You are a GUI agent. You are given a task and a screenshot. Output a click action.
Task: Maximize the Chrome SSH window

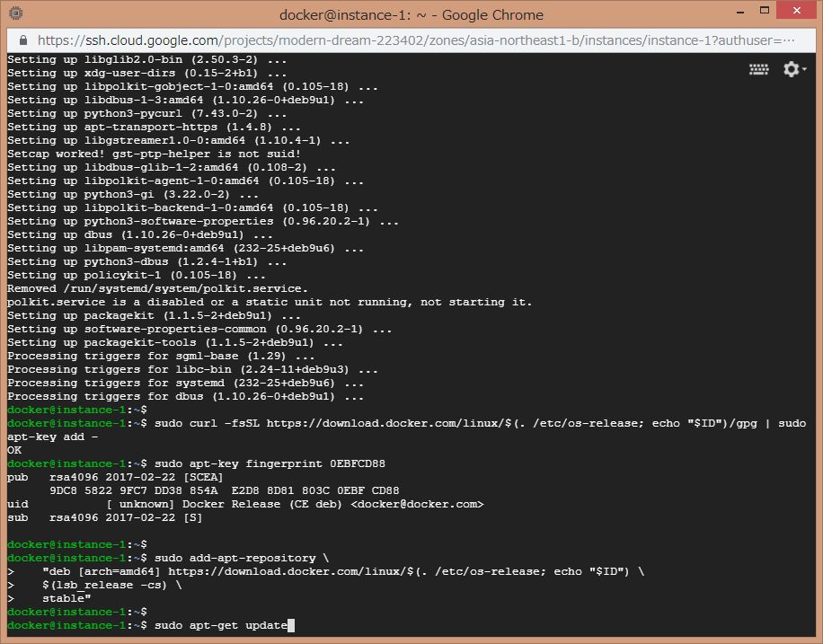[765, 10]
